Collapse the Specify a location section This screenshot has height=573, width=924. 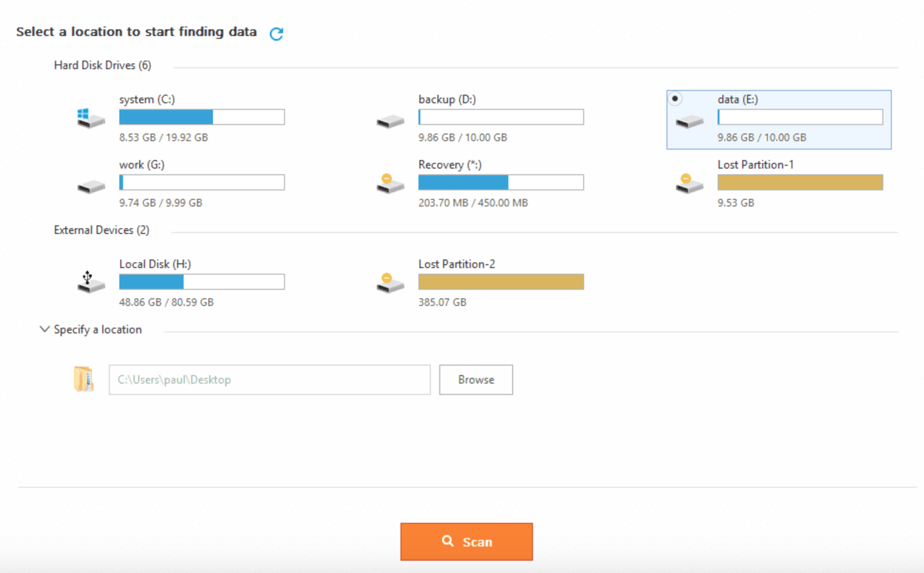[44, 329]
